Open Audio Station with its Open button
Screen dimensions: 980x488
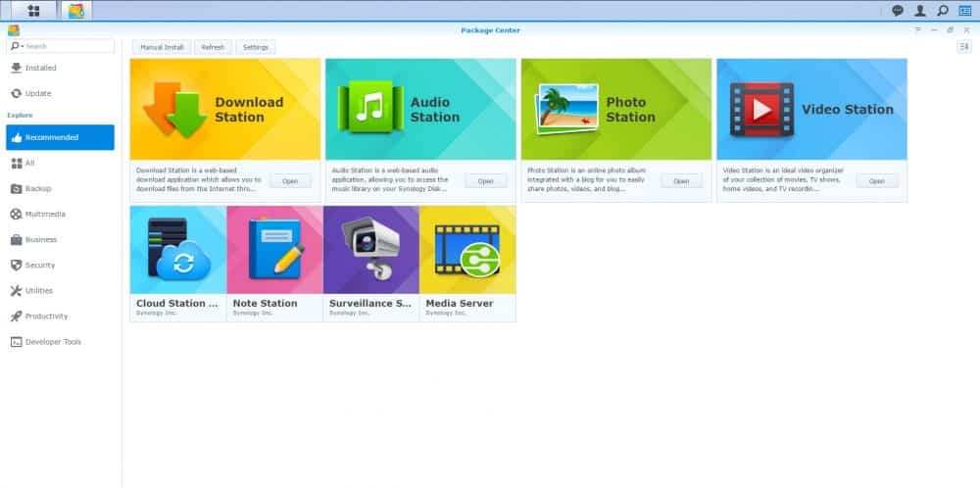(486, 181)
